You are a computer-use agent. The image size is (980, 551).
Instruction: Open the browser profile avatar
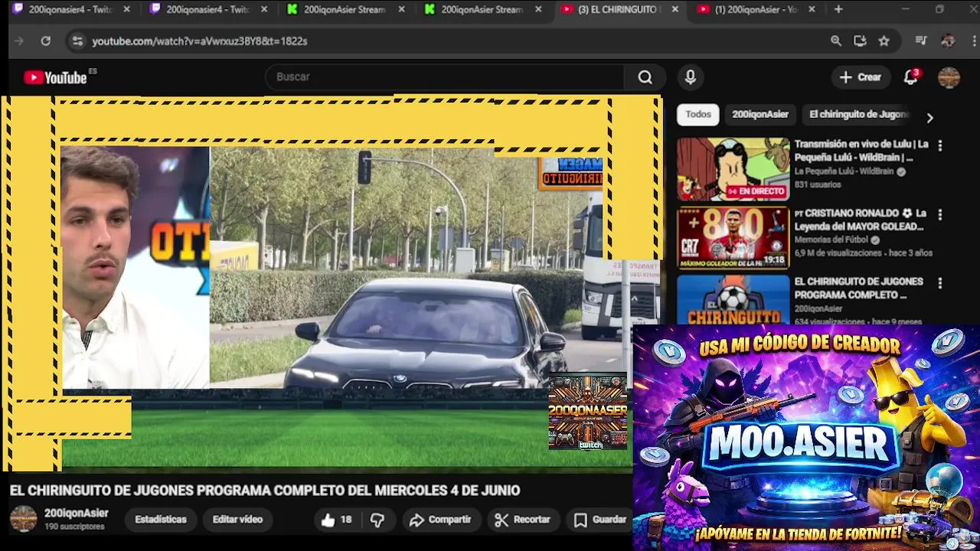pyautogui.click(x=948, y=41)
